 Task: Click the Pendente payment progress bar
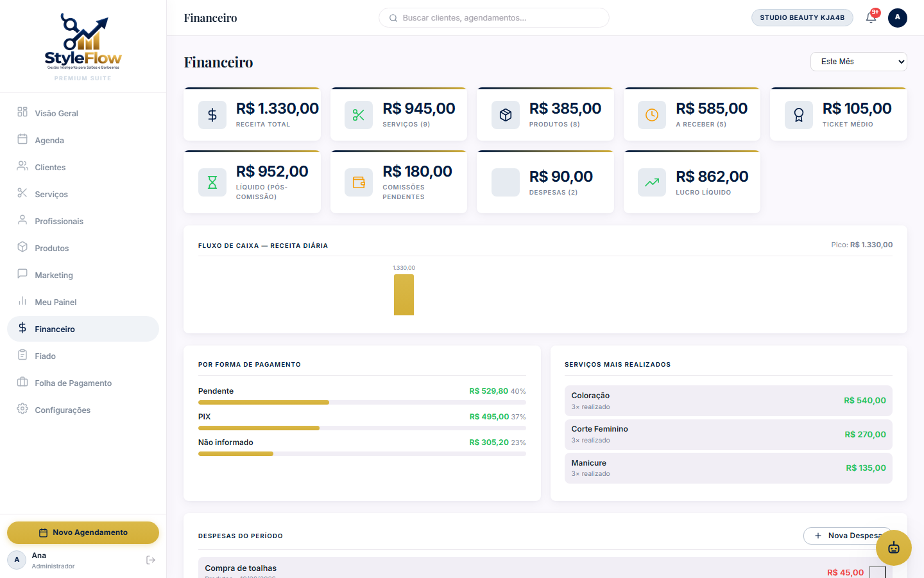click(x=362, y=403)
